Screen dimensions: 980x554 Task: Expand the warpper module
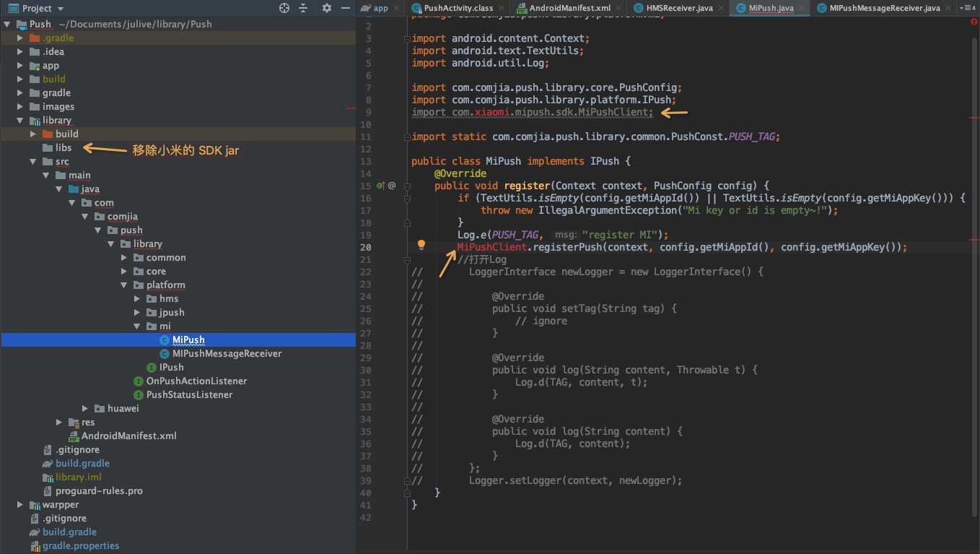21,504
